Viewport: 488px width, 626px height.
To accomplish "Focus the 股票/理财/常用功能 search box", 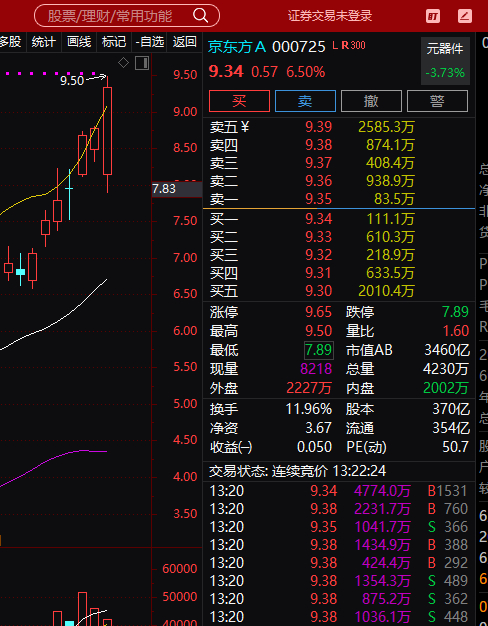I will tap(127, 16).
